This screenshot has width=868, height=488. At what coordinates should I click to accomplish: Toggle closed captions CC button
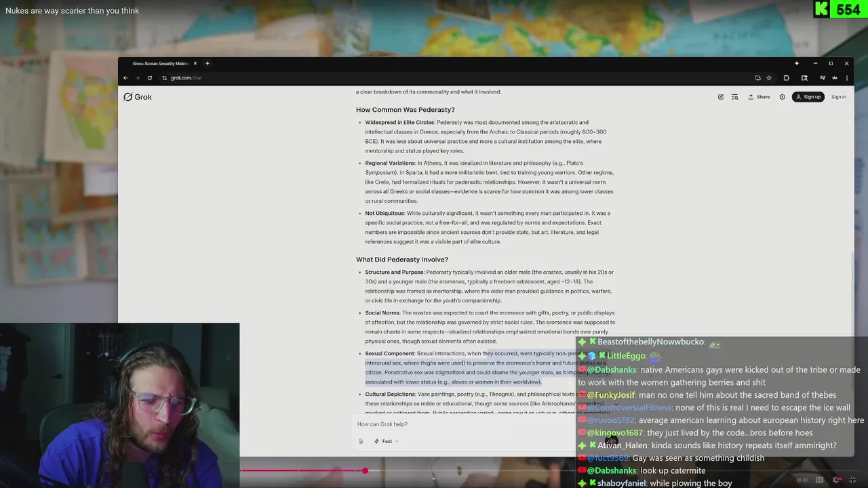[819, 480]
